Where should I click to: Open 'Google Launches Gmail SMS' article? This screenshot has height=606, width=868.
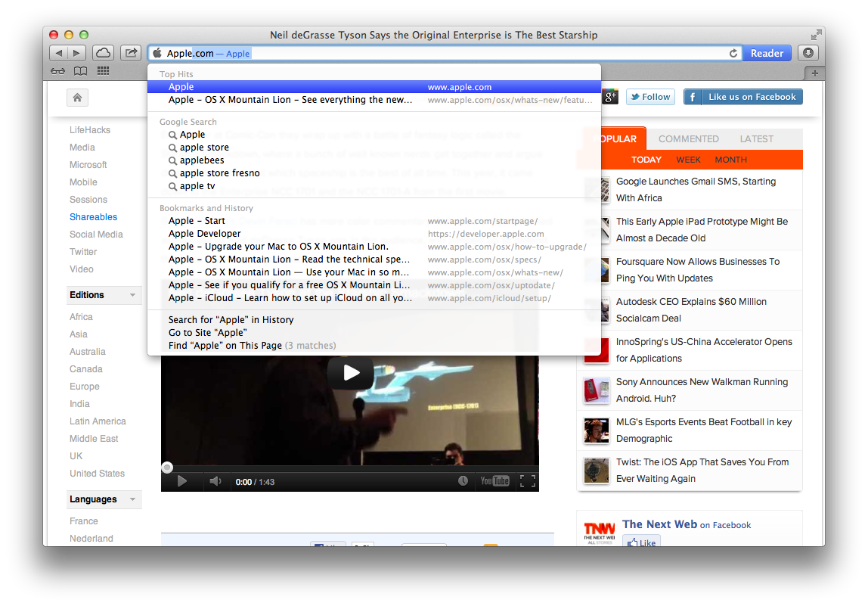coord(696,189)
